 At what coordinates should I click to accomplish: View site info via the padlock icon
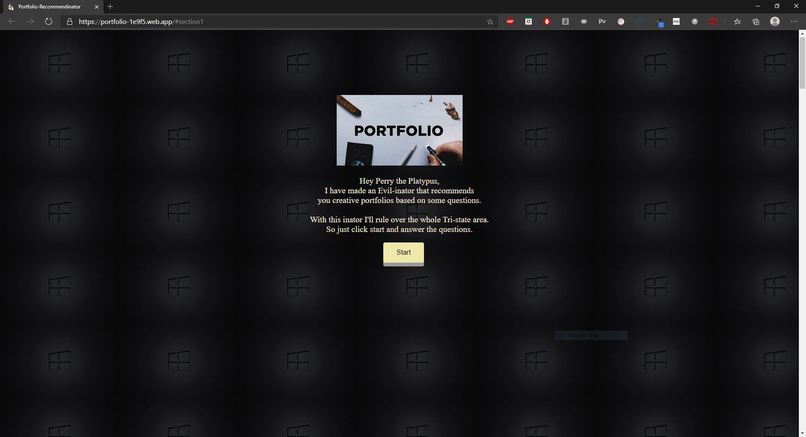pyautogui.click(x=69, y=22)
